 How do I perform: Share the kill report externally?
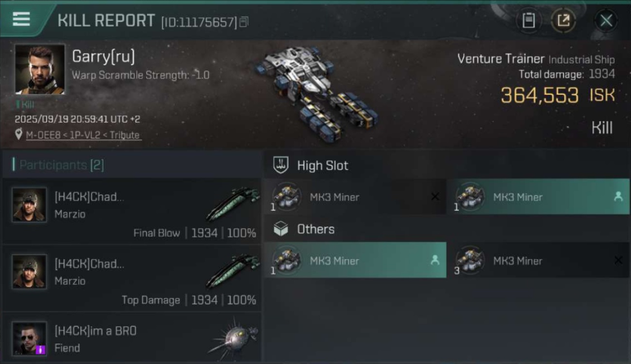pos(563,21)
